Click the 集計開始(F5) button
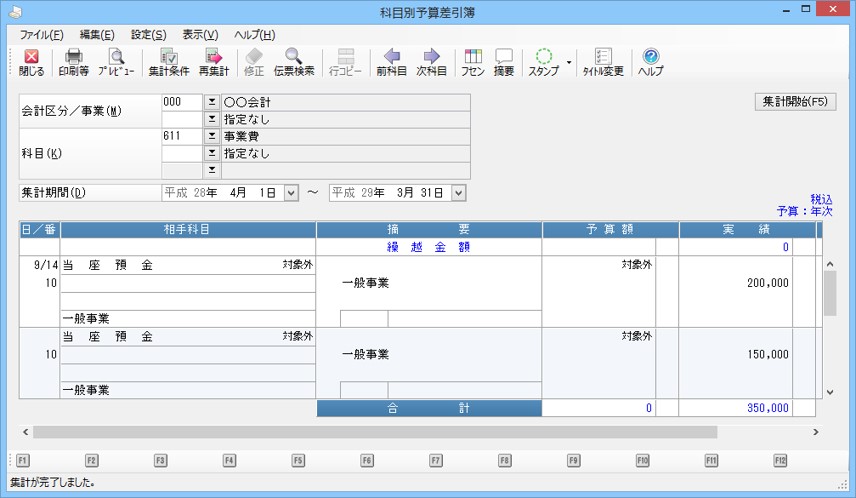This screenshot has height=498, width=856. tap(794, 102)
